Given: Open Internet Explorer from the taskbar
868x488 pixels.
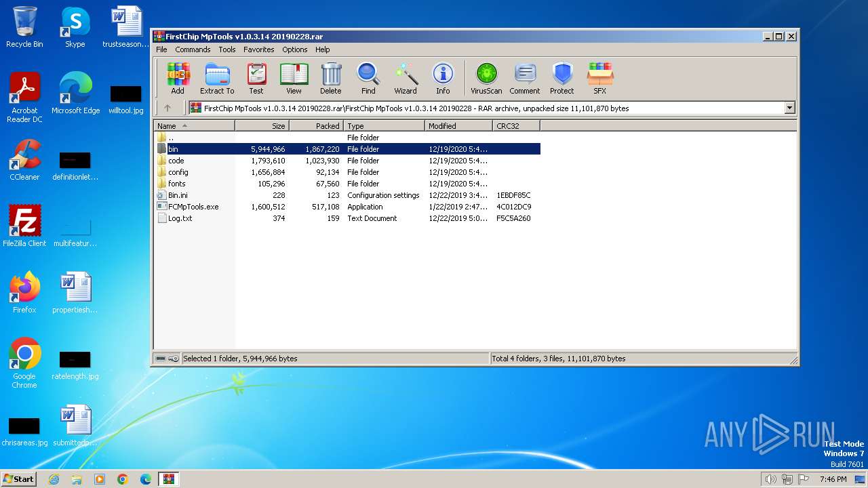Looking at the screenshot, I should (x=54, y=479).
